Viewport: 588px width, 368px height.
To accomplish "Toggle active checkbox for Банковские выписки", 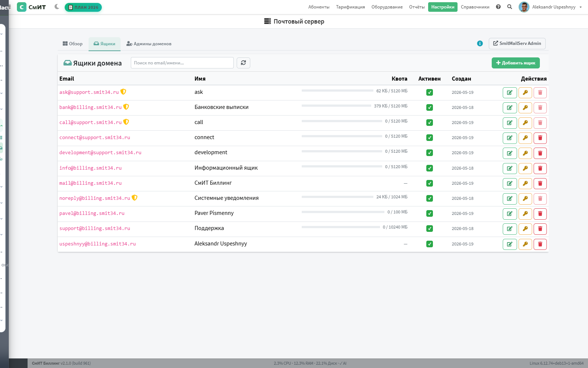I will (x=429, y=107).
